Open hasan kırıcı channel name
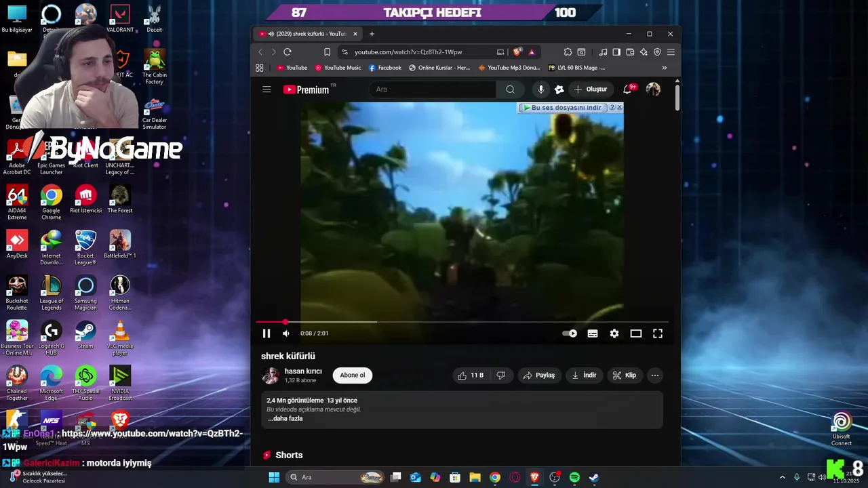Screen dimensions: 868x488 point(303,371)
